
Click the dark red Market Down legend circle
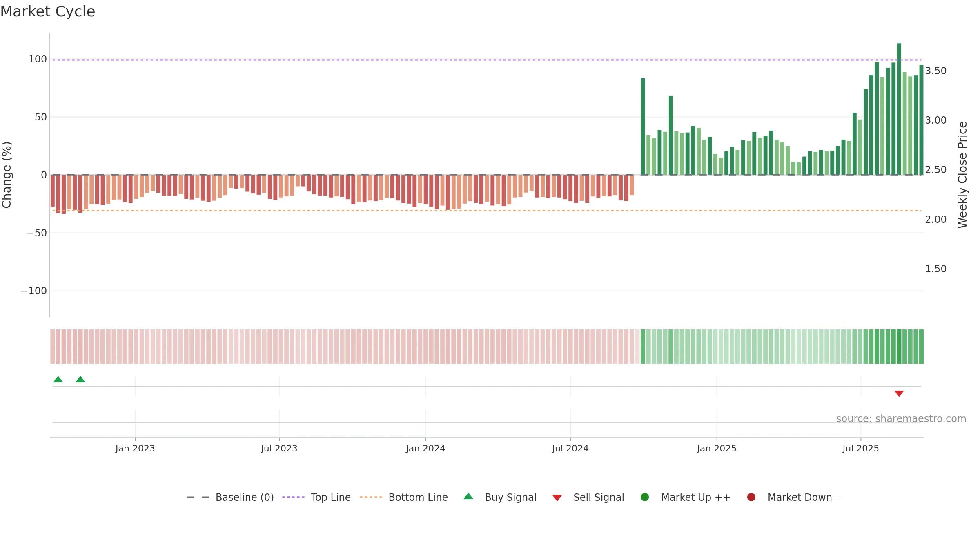coord(751,497)
